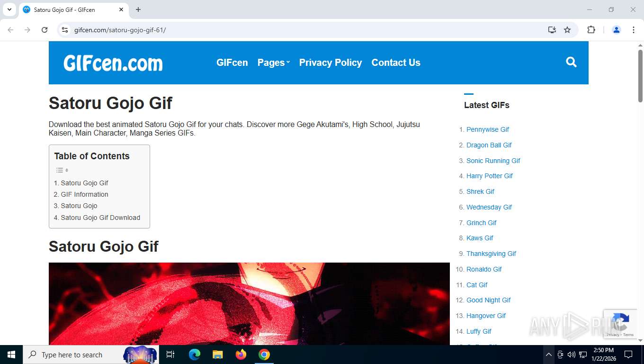
Task: Open the Hangover Gif link
Action: tap(486, 316)
